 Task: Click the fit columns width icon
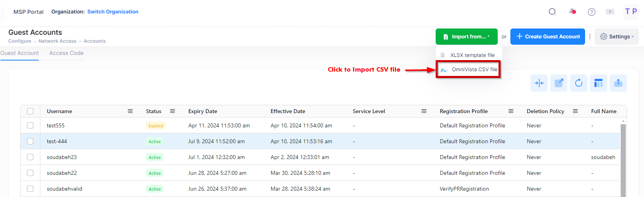pos(539,83)
